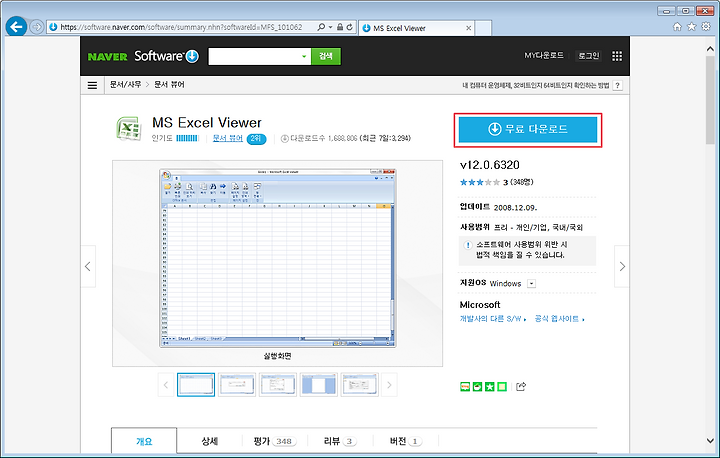Open a new blank browser tab
This screenshot has width=720, height=458.
pyautogui.click(x=484, y=28)
